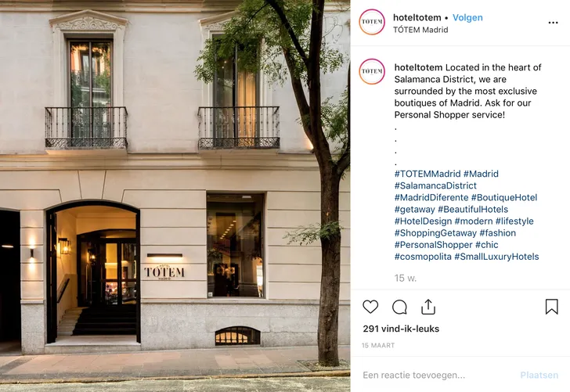Share the post using the share icon

click(x=428, y=307)
